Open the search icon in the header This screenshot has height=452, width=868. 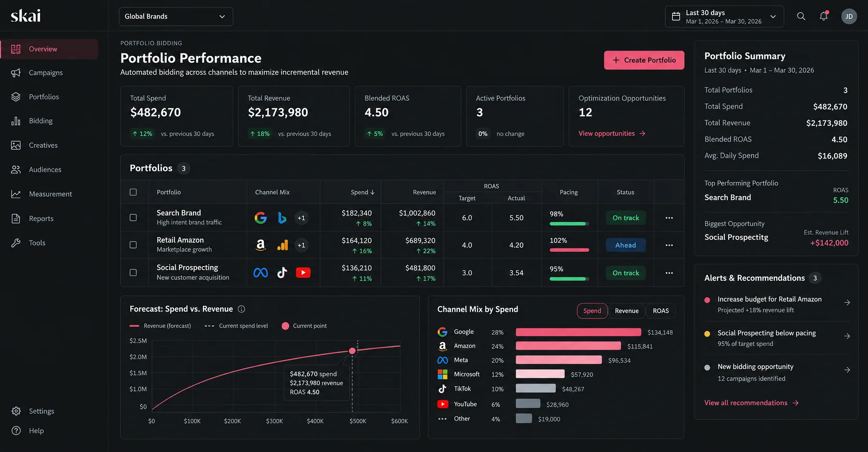tap(801, 16)
